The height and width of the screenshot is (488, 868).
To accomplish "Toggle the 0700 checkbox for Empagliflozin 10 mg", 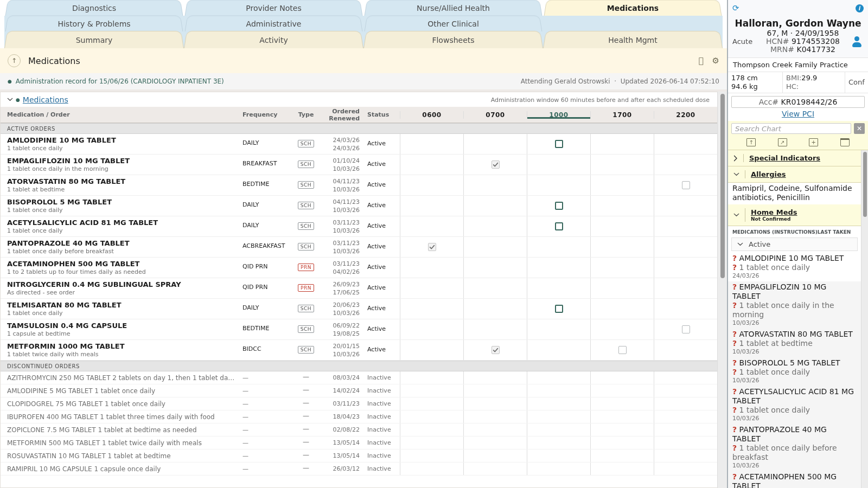I will [x=495, y=164].
